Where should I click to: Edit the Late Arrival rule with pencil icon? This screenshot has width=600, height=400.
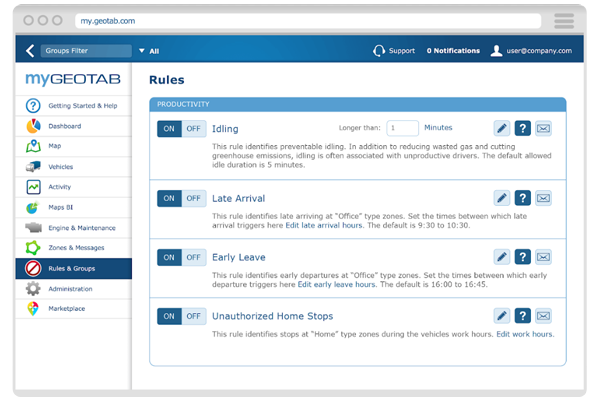(502, 198)
